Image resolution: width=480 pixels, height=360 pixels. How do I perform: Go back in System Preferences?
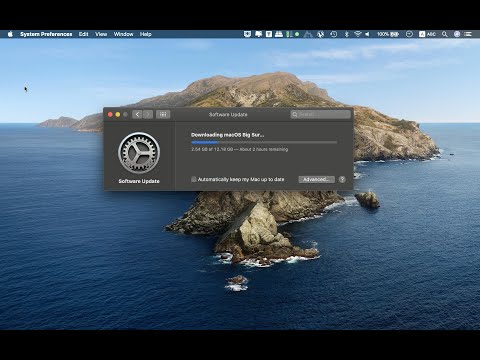(137, 114)
